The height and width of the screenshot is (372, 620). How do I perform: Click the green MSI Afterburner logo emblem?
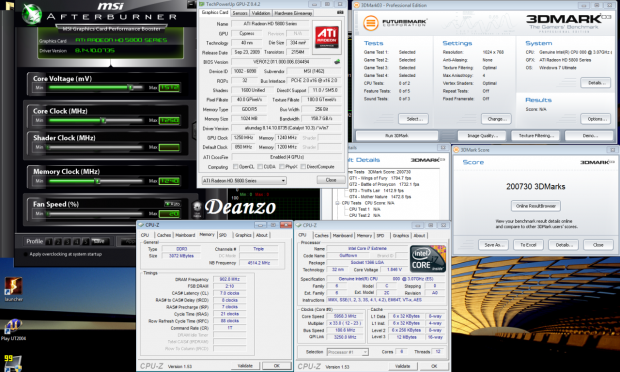[31, 14]
